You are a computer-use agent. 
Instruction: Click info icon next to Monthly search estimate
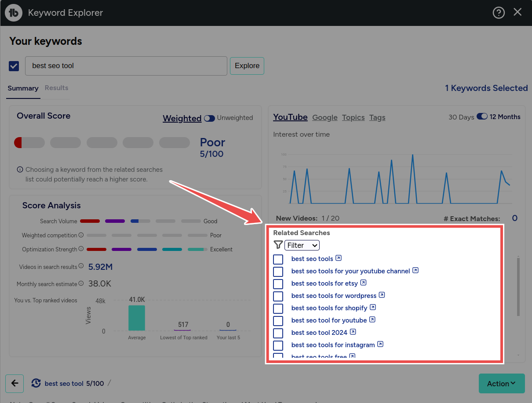pos(81,284)
